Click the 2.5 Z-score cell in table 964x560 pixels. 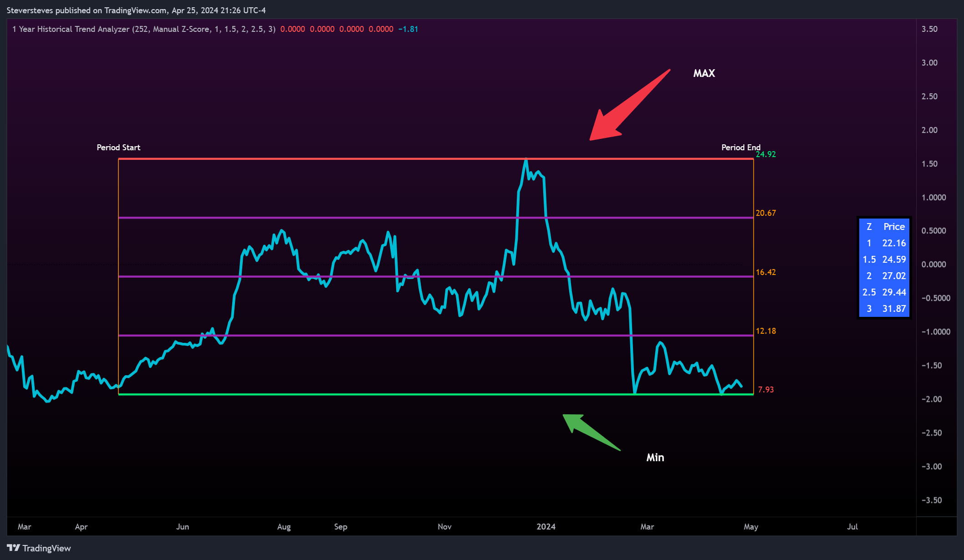869,292
